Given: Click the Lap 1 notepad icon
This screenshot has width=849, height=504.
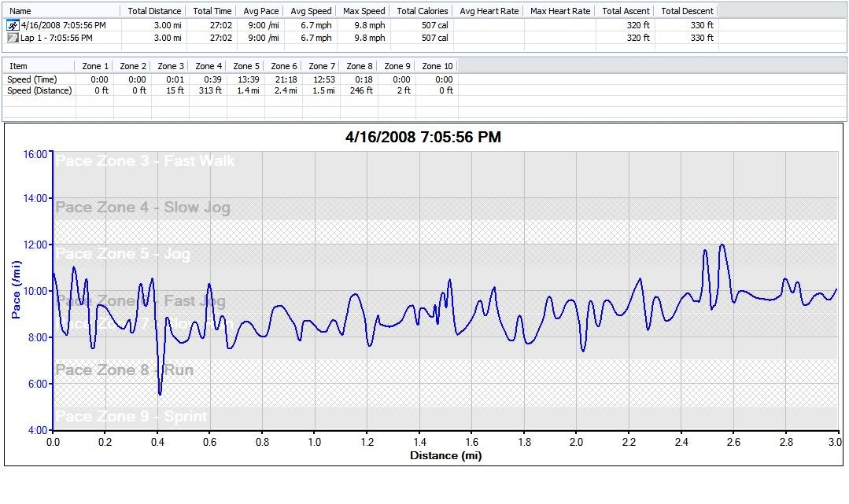Looking at the screenshot, I should point(13,38).
